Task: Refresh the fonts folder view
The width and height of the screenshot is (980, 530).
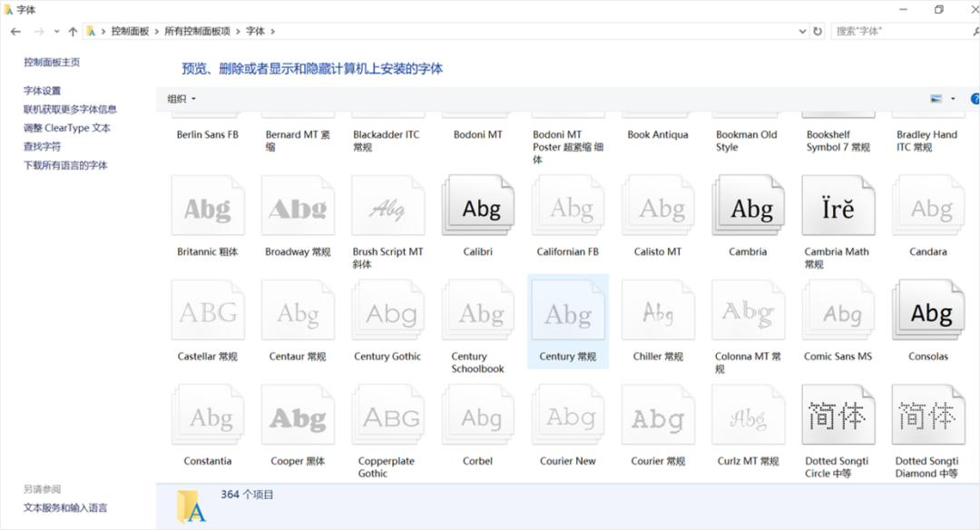Action: click(818, 31)
